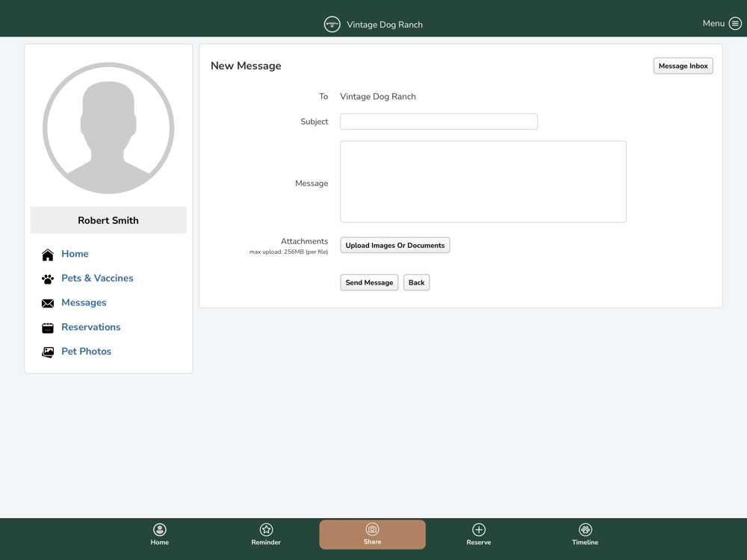Click the envelope icon beside Messages
Viewport: 747px width, 560px height.
point(48,303)
